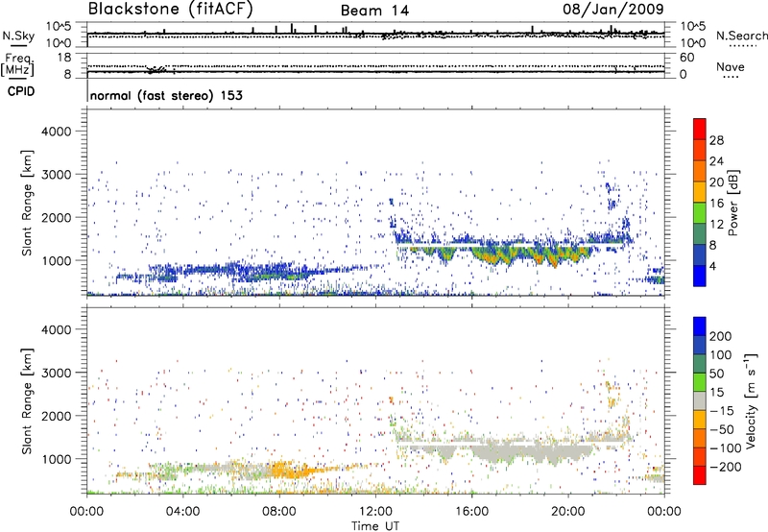Click the 50 label on Velocity scale
Image resolution: width=768 pixels, height=532 pixels.
click(716, 374)
